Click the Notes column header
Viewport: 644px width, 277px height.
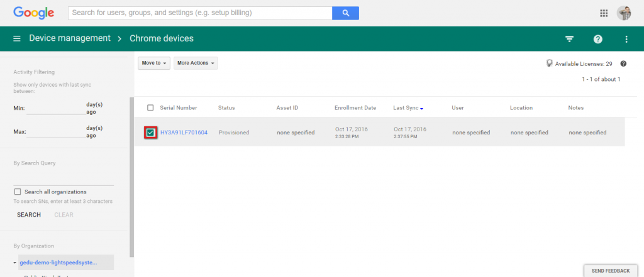[x=576, y=108]
